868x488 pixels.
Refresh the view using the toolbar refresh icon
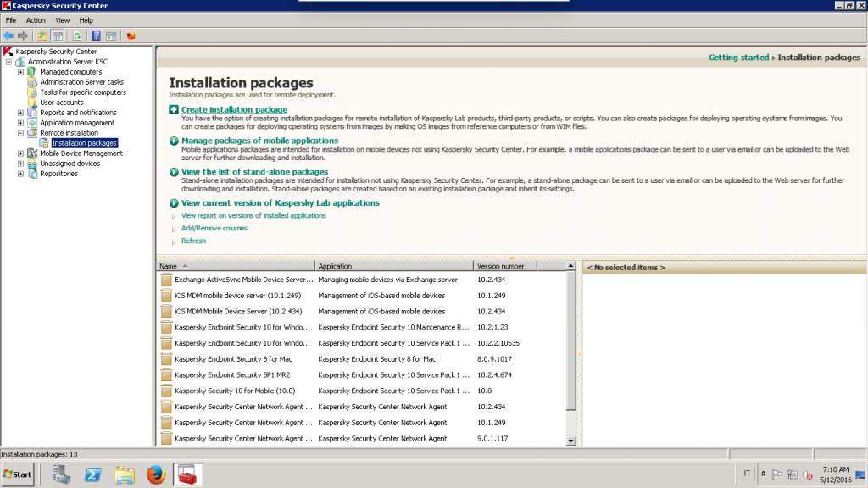click(x=77, y=36)
